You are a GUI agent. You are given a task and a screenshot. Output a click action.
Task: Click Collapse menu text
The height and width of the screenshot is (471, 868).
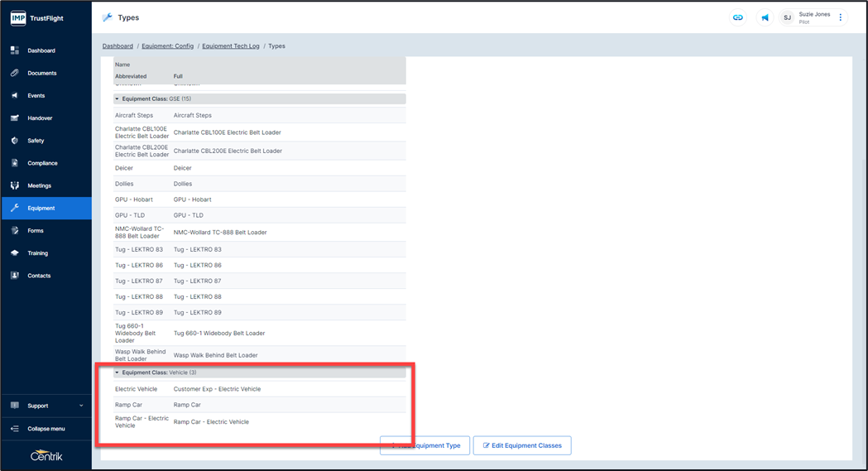(x=46, y=429)
